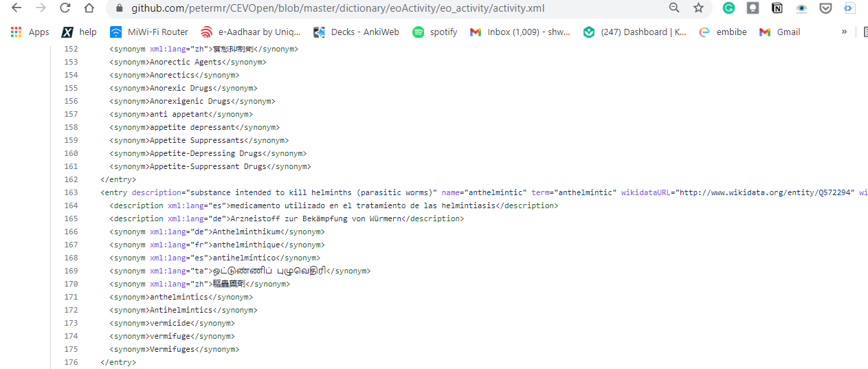Image resolution: width=868 pixels, height=369 pixels.
Task: Select line number 152
Action: pyautogui.click(x=70, y=49)
